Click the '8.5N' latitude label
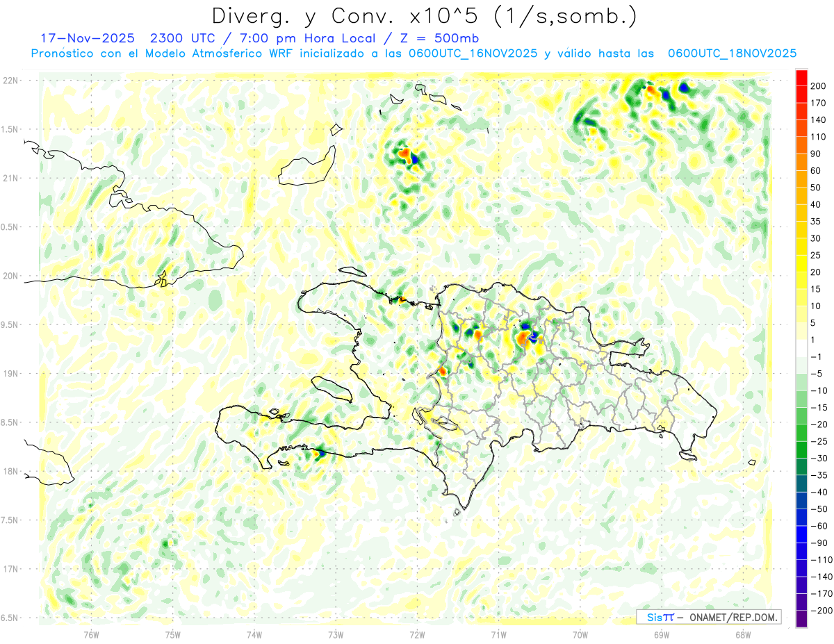834x644 pixels. coord(11,422)
